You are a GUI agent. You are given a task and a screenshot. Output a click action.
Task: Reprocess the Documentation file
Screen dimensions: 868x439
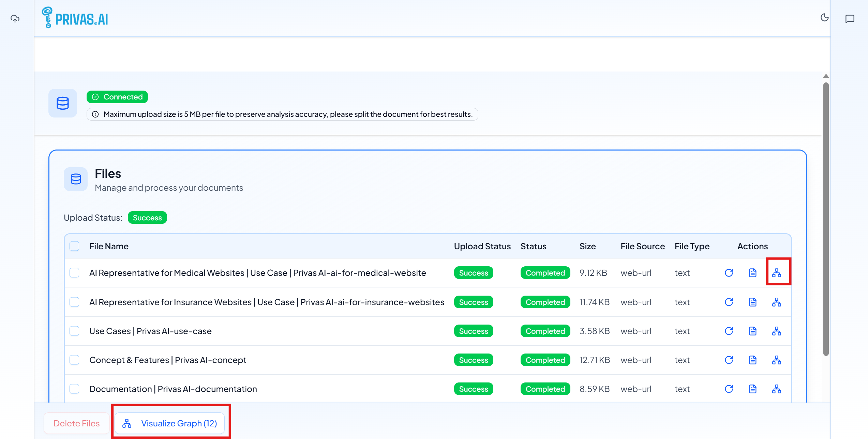coord(729,389)
